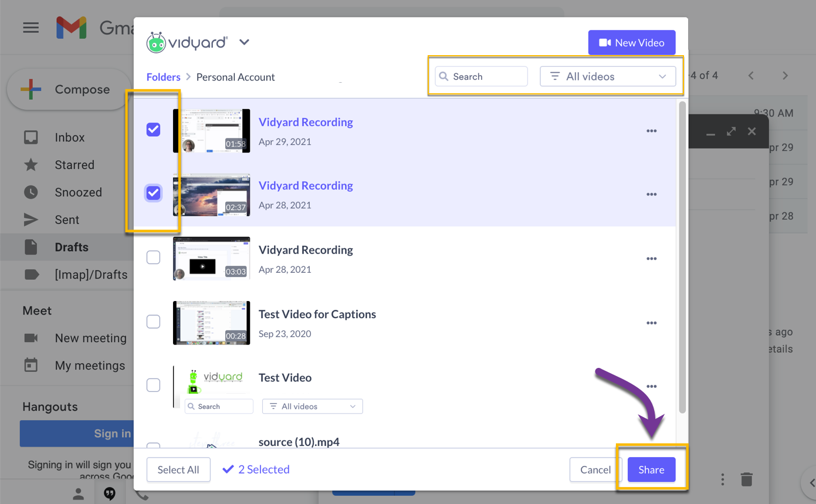Select the Test Video for Captions checkbox
Viewport: 816px width, 504px height.
pyautogui.click(x=153, y=322)
